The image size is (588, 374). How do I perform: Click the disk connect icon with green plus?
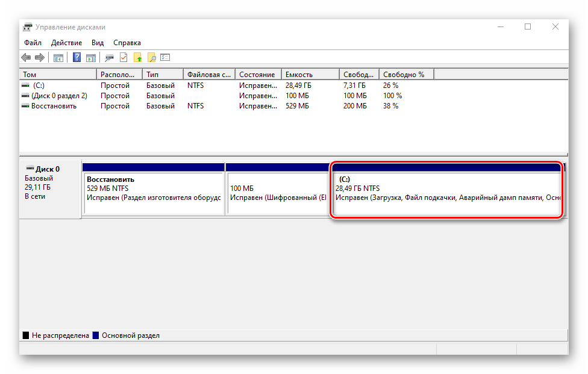click(x=109, y=58)
